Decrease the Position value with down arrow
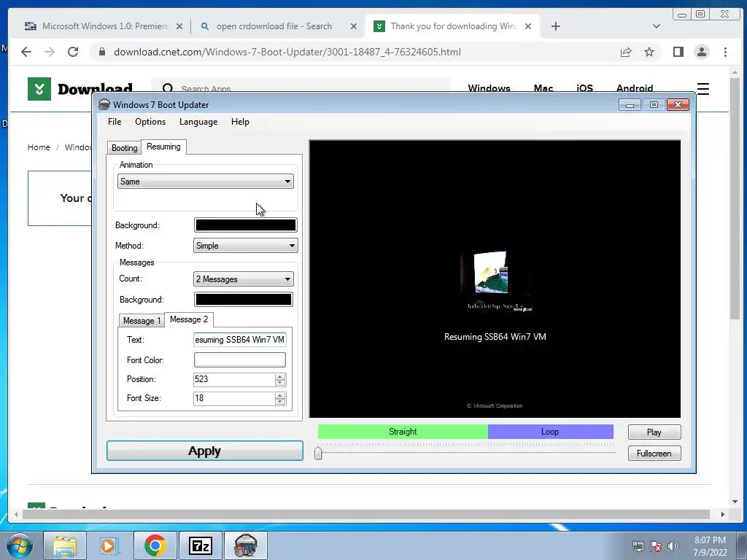The image size is (747, 560). pyautogui.click(x=280, y=383)
